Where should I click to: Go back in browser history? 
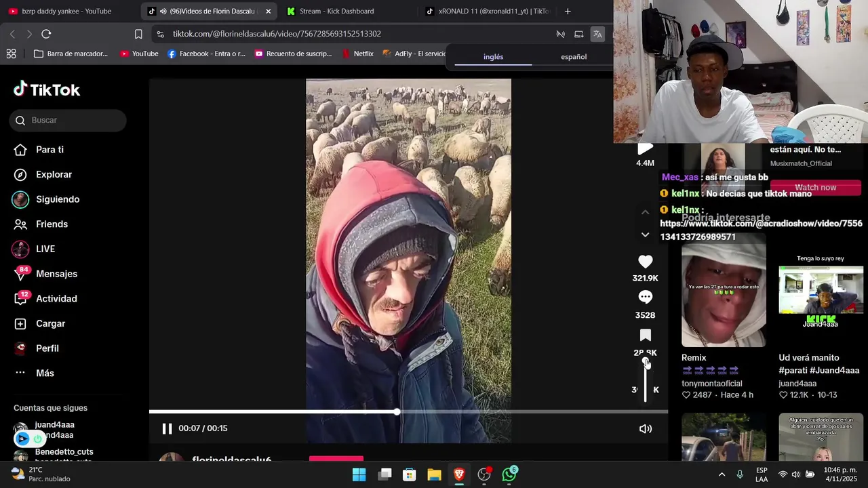click(x=12, y=34)
